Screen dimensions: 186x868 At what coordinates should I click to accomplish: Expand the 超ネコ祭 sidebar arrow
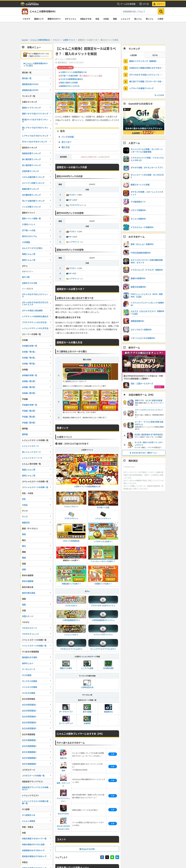51,277
